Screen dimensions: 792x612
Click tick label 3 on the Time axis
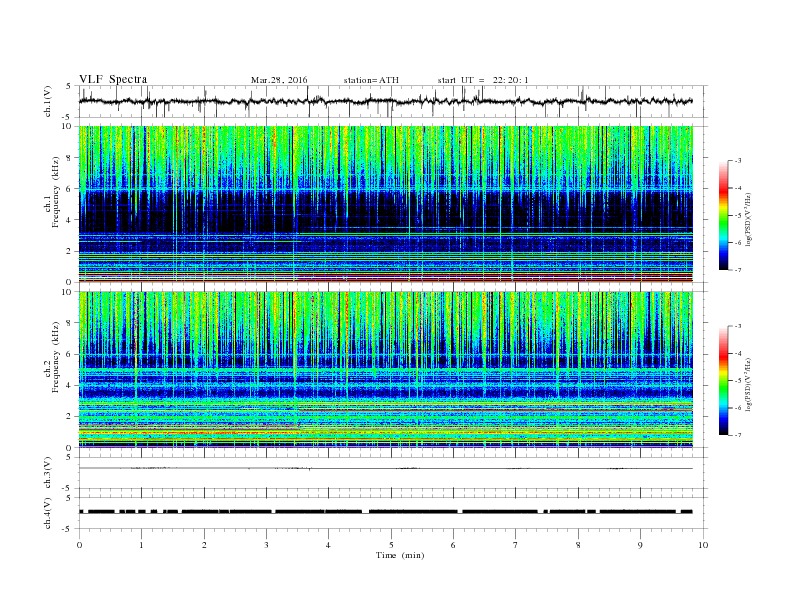coord(266,545)
